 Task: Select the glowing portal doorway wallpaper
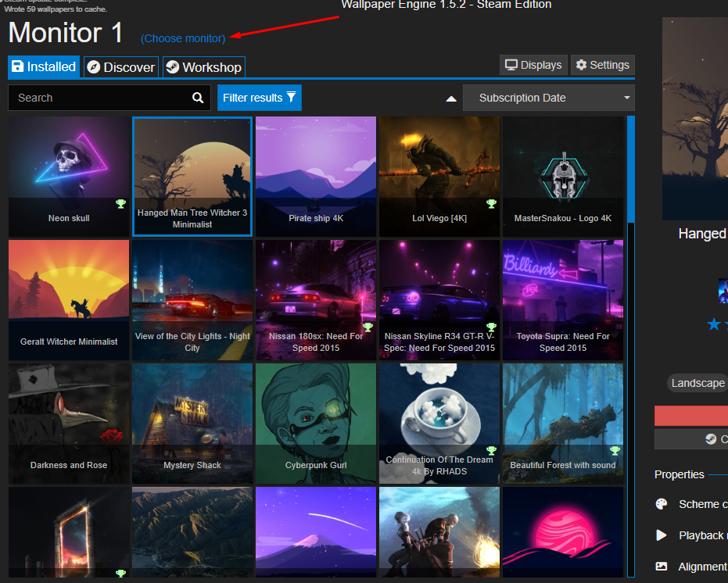coord(69,532)
